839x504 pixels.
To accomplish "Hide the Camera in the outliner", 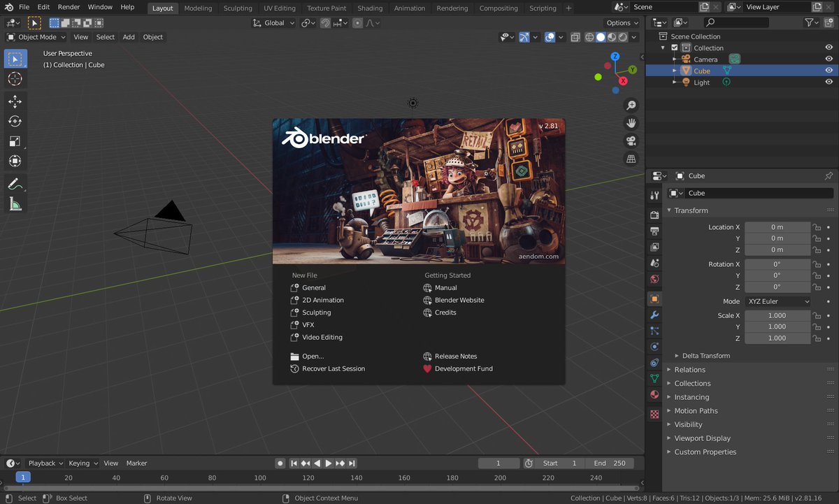I will click(x=829, y=59).
